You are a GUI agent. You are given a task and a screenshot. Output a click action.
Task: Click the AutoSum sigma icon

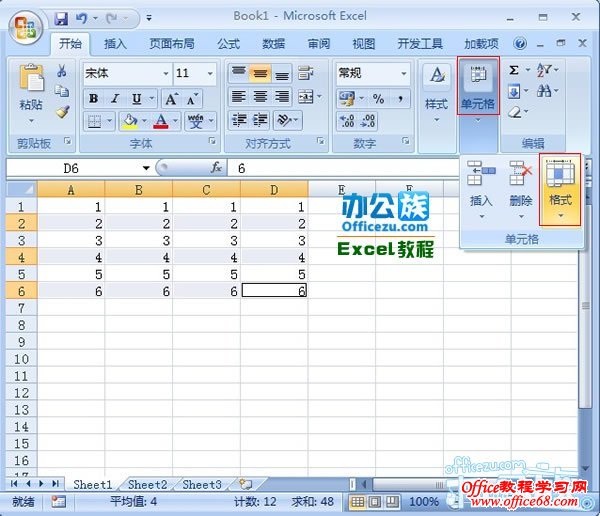(514, 70)
